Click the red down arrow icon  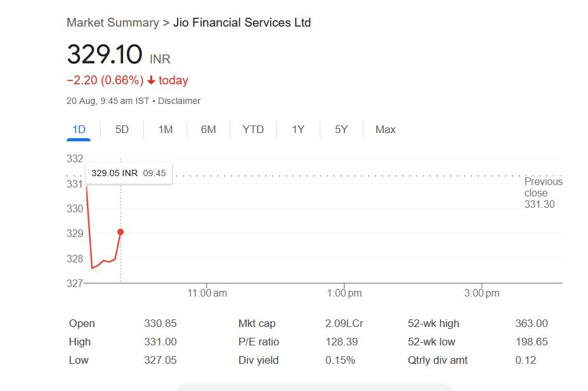coord(151,80)
